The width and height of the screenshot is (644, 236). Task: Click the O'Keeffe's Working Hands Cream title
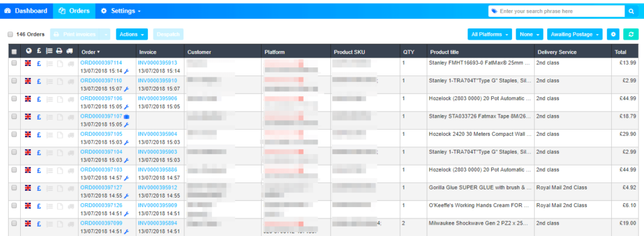pos(480,205)
